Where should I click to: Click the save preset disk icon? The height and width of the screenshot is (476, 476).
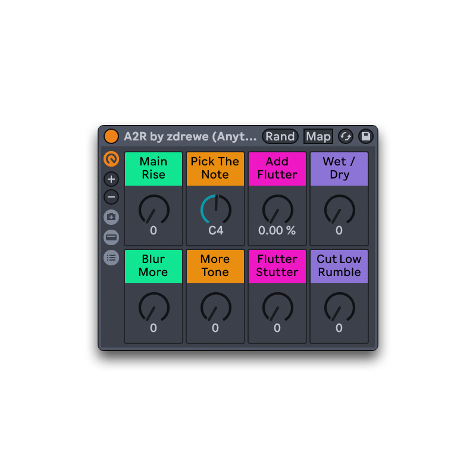tap(366, 136)
